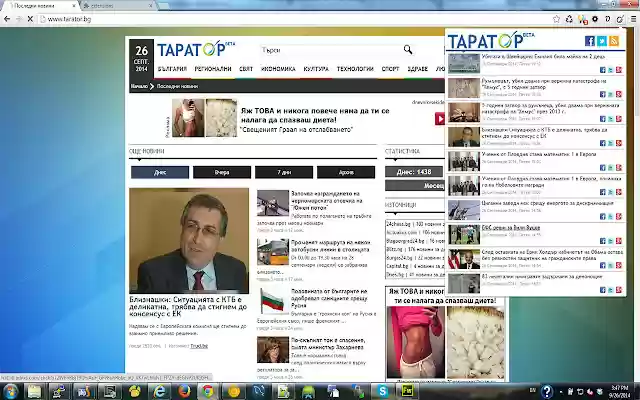Open article 'Започва изграждането на черноморската отсечка'
The width and height of the screenshot is (640, 400).
327,201
